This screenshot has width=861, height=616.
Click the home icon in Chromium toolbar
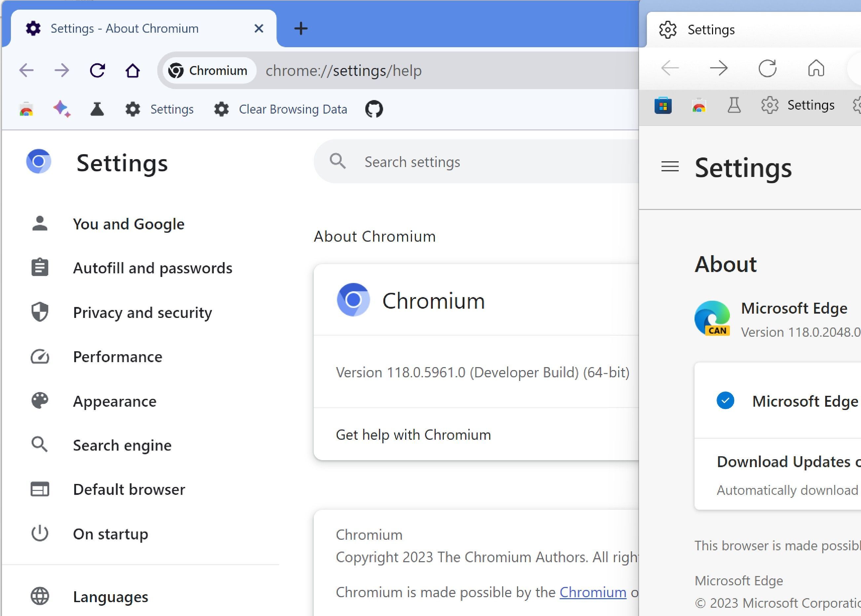pos(132,71)
